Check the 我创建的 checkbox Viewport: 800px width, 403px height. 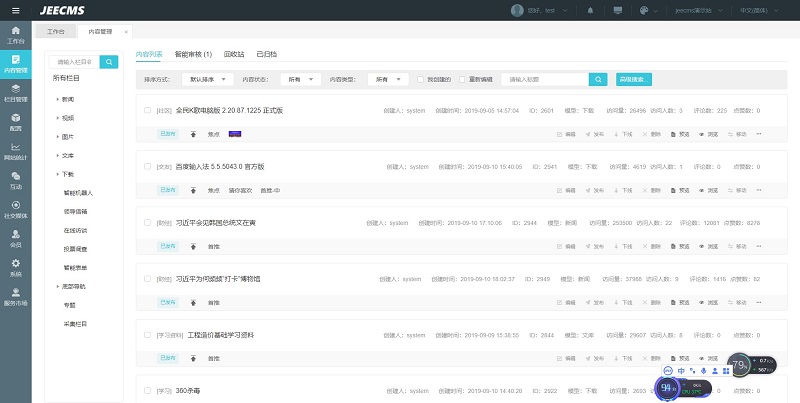click(x=421, y=78)
